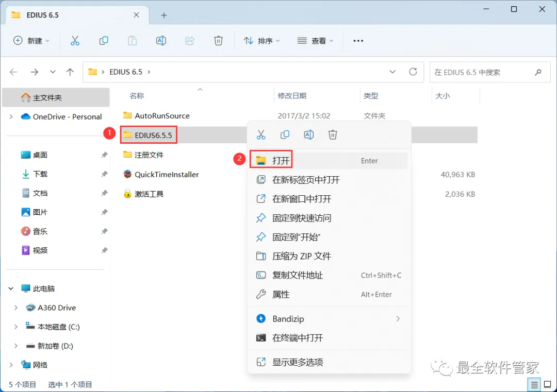Click the Cut icon in the toolbar

[x=75, y=41]
